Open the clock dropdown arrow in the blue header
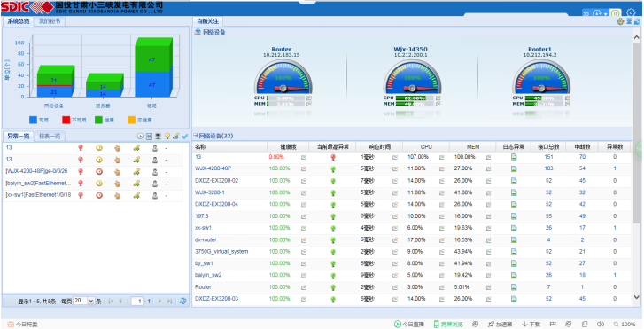Image resolution: width=644 pixels, height=329 pixels. 605,14
